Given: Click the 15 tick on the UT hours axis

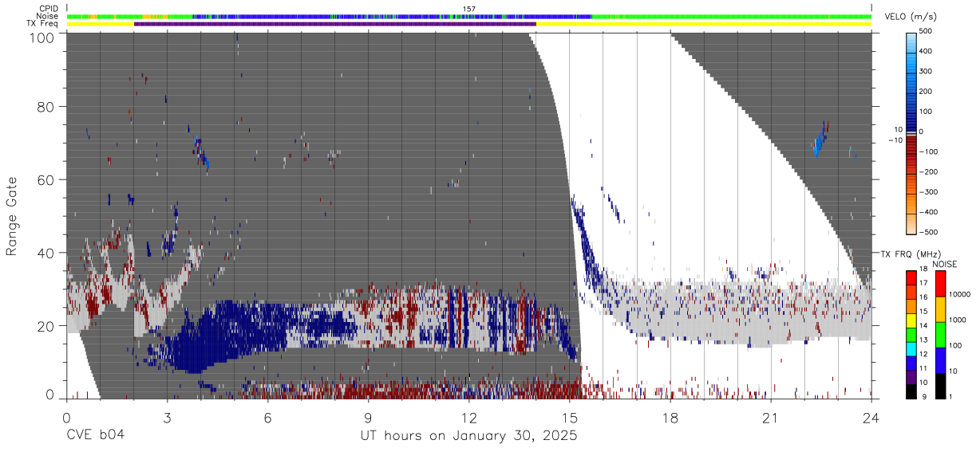Looking at the screenshot, I should click(x=569, y=419).
